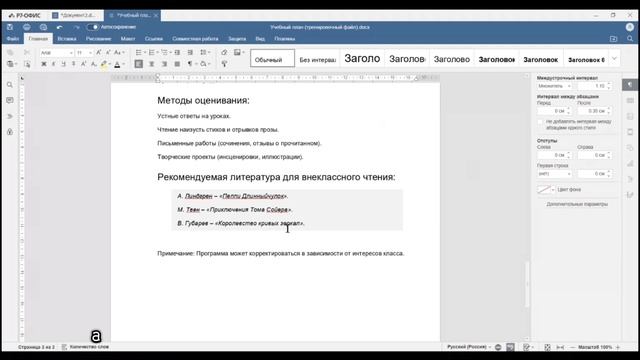Click the Increase indent icon
The image size is (640, 360).
pyautogui.click(x=190, y=53)
